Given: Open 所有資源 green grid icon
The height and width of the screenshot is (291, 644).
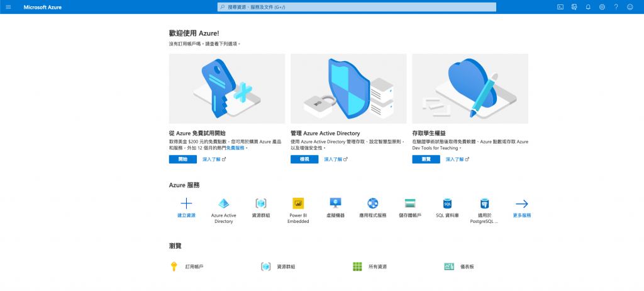Looking at the screenshot, I should [x=357, y=266].
